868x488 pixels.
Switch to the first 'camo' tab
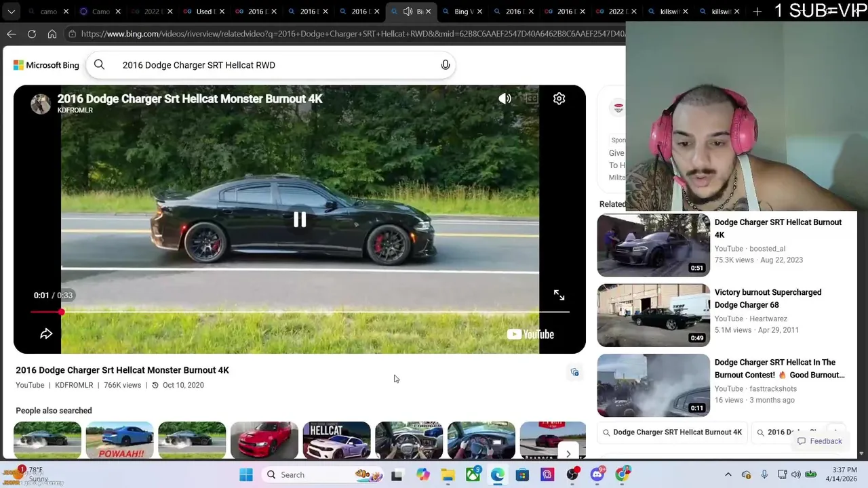(x=47, y=12)
